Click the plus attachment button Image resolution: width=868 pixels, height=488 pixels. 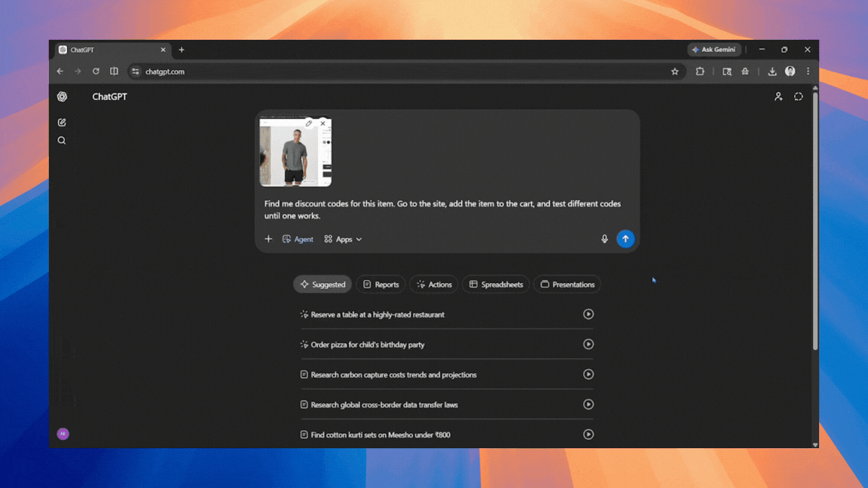[x=268, y=239]
